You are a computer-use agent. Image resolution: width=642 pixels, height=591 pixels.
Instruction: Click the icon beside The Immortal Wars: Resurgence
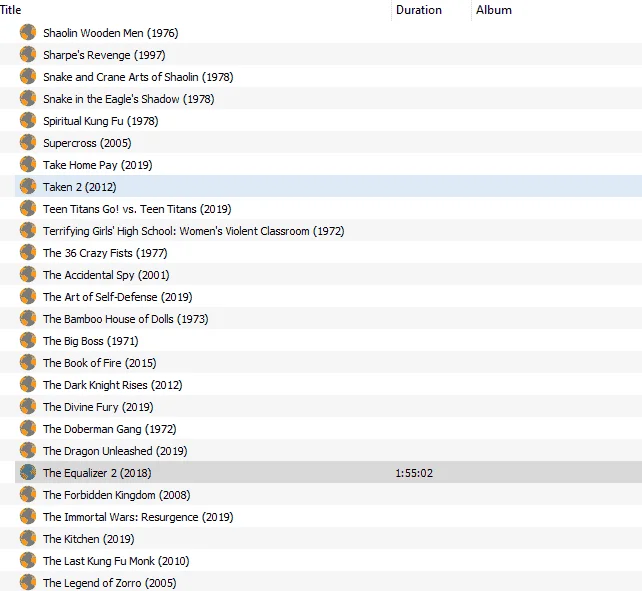click(x=28, y=516)
